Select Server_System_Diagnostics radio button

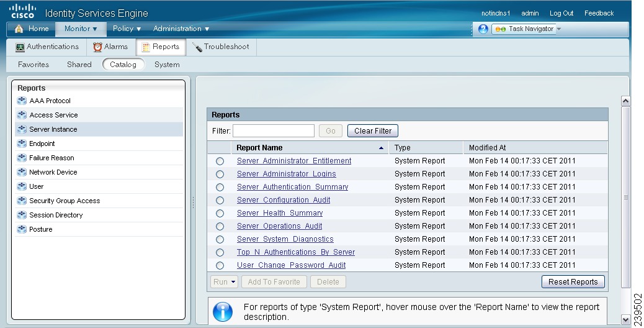coord(220,240)
